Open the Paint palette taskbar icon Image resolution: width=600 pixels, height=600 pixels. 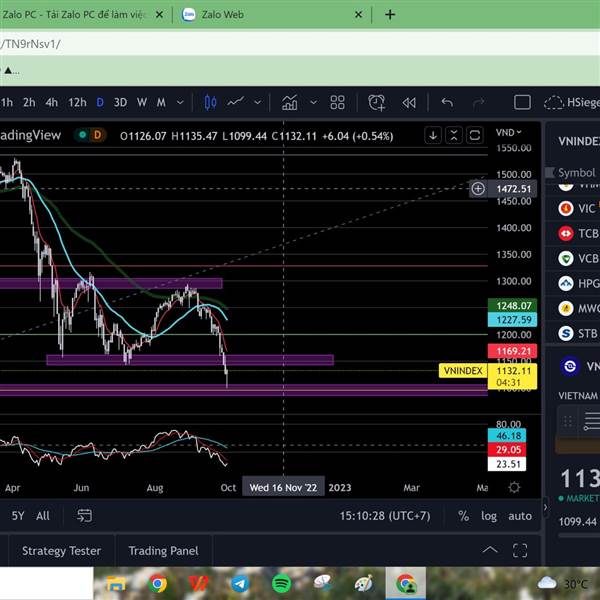tap(363, 584)
